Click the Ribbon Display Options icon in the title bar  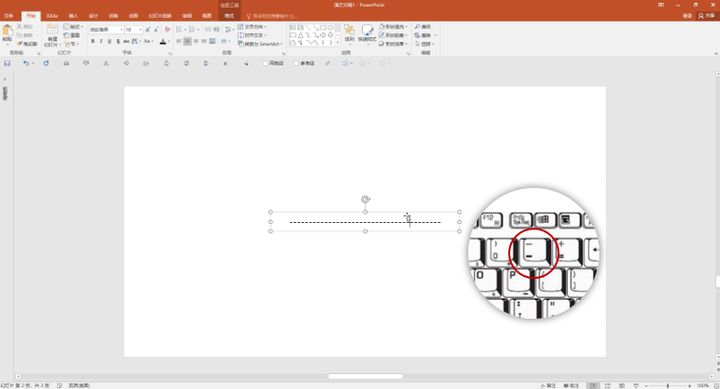[x=661, y=5]
